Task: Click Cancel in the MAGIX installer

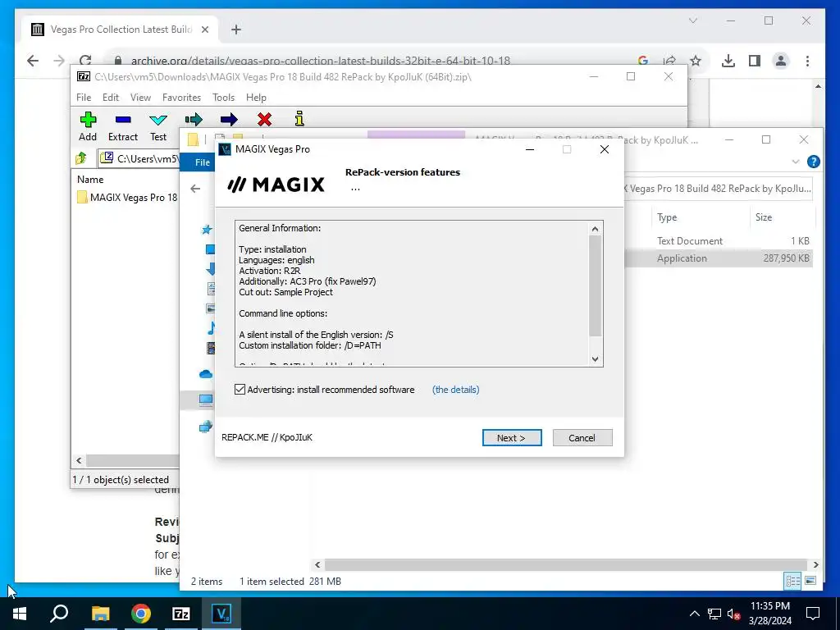Action: coord(582,438)
